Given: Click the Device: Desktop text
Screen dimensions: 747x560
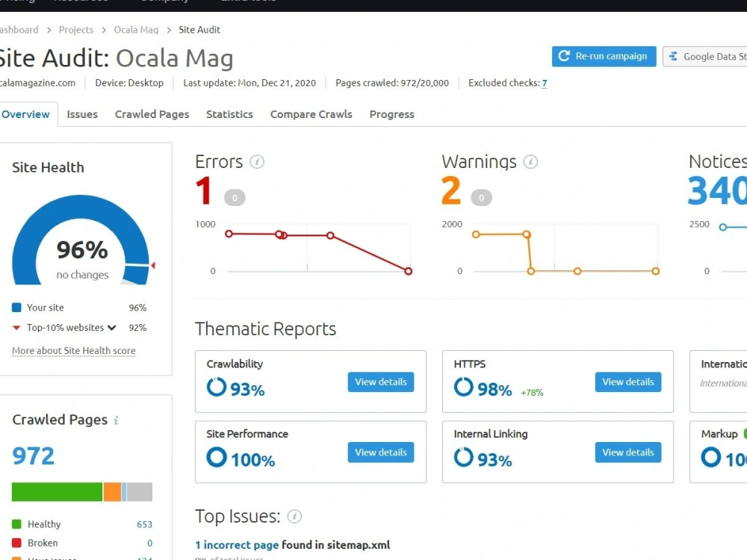Looking at the screenshot, I should [x=129, y=83].
